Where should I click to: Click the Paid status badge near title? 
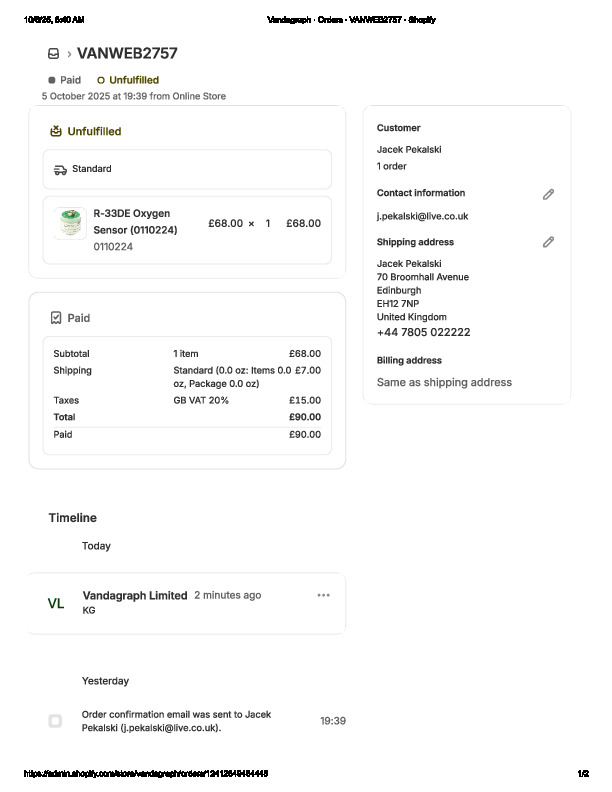pyautogui.click(x=65, y=80)
